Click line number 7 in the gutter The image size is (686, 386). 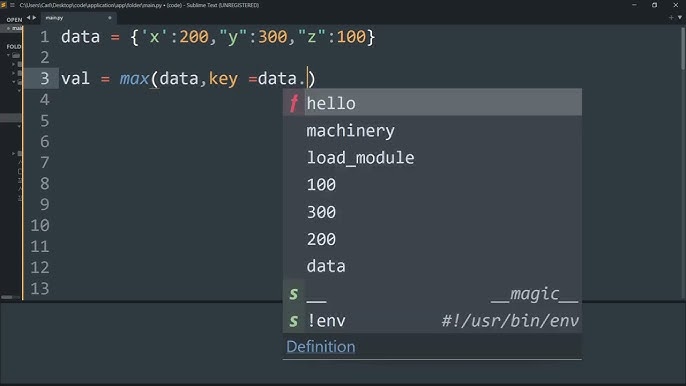[45, 162]
